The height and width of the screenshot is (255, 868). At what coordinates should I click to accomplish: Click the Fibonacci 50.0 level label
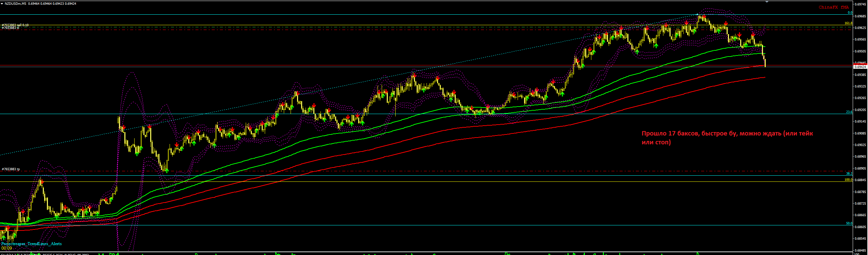tap(849, 223)
